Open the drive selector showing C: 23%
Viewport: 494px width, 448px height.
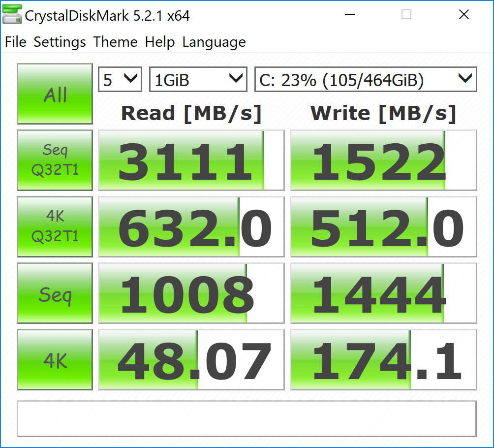366,79
